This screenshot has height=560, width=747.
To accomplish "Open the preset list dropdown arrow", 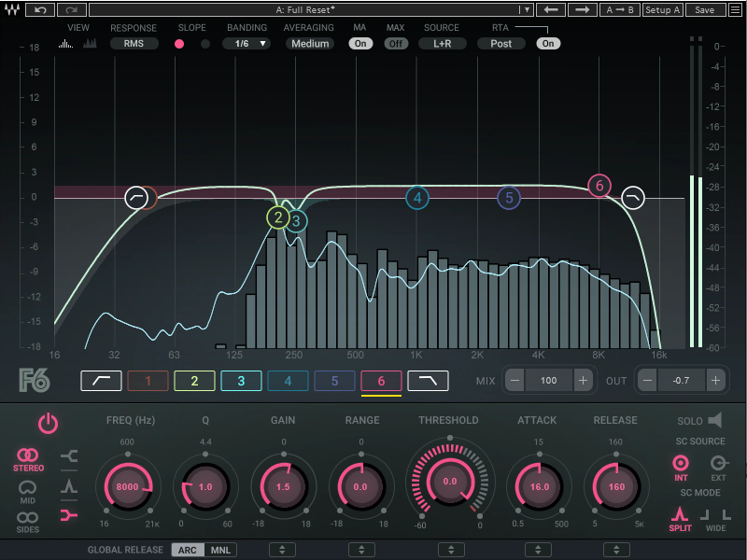I will pos(528,9).
